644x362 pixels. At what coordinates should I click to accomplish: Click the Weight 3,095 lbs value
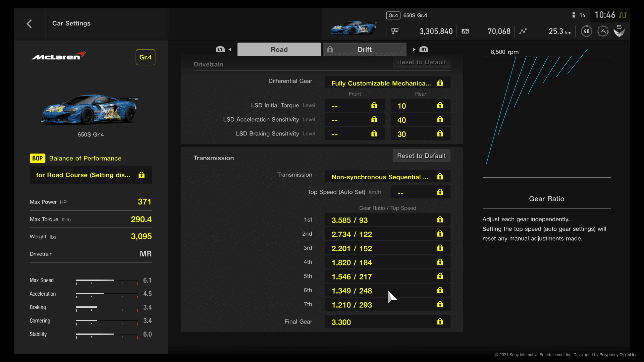click(141, 236)
